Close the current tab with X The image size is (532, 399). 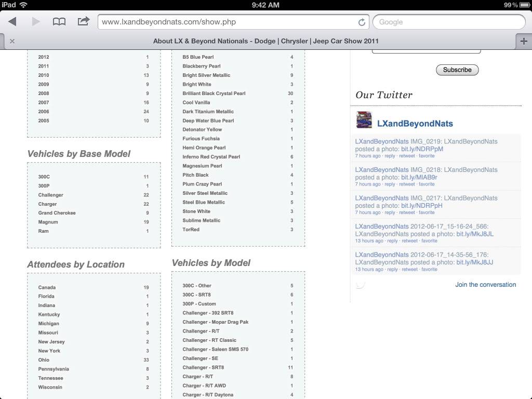coord(12,41)
